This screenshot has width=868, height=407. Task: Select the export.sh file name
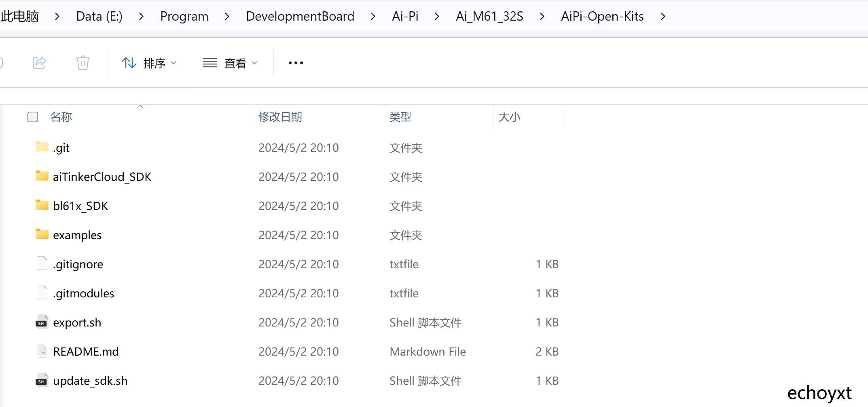[77, 323]
